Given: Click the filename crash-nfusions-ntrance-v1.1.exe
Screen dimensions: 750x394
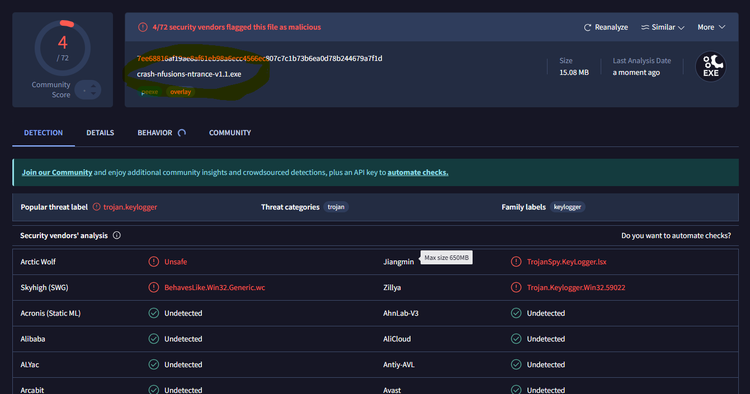Looking at the screenshot, I should click(x=189, y=74).
